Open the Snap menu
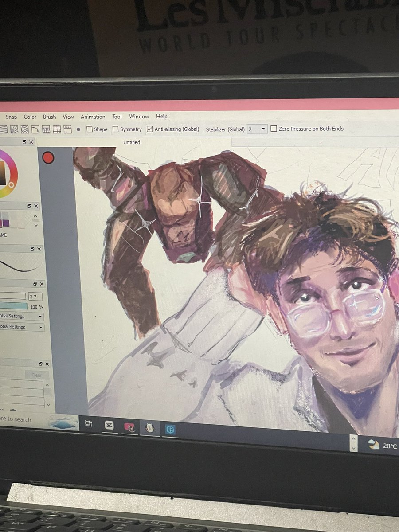 (11, 117)
